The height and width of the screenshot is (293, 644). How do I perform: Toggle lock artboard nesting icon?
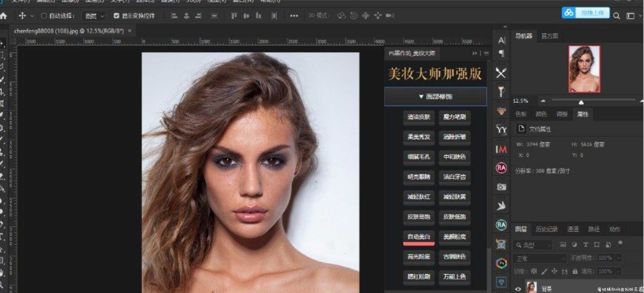click(565, 271)
